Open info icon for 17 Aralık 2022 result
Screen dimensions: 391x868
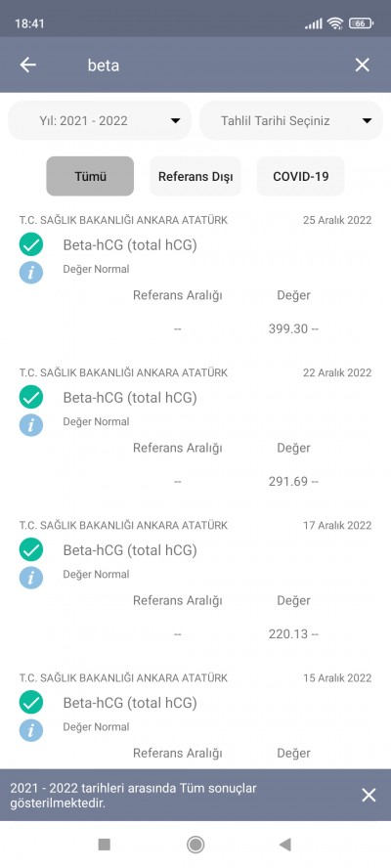click(x=31, y=578)
